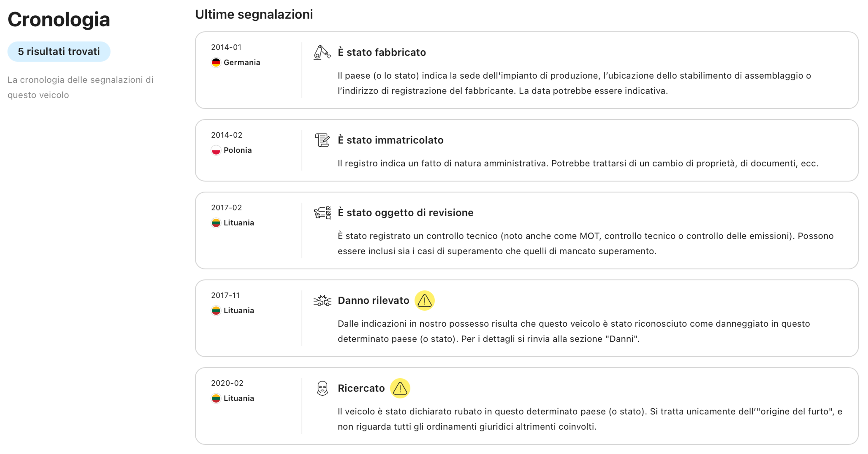Open the È stato fabbricato heading

tap(382, 53)
